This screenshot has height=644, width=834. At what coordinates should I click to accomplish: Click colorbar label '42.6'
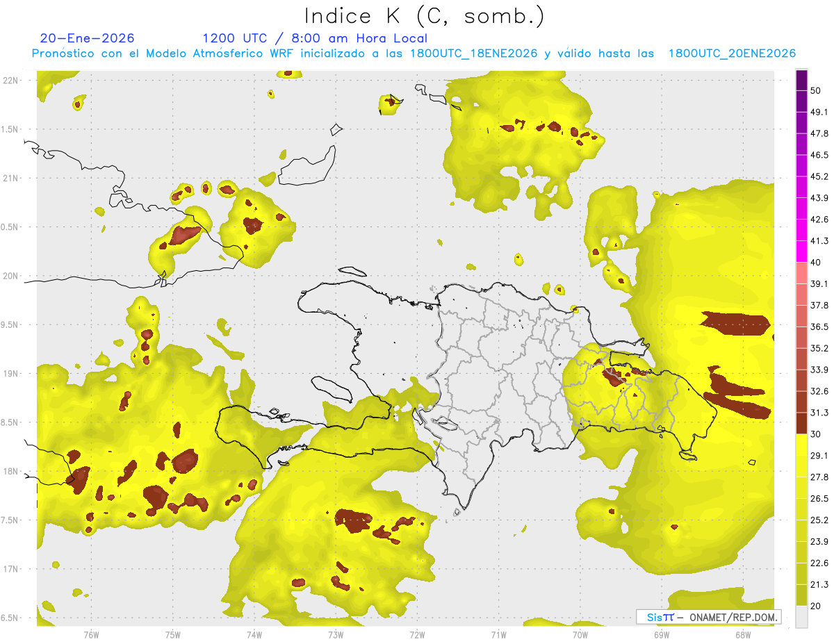(x=820, y=220)
